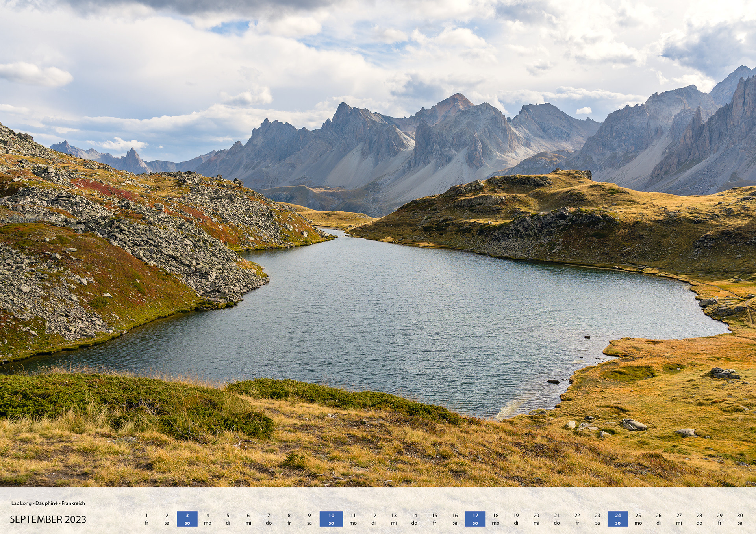This screenshot has height=534, width=756.
Task: Select day 8 fr in calendar
Action: tap(289, 519)
